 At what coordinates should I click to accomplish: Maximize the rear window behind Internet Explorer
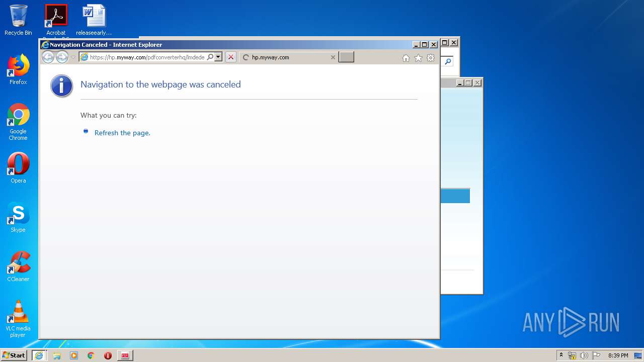pos(445,43)
